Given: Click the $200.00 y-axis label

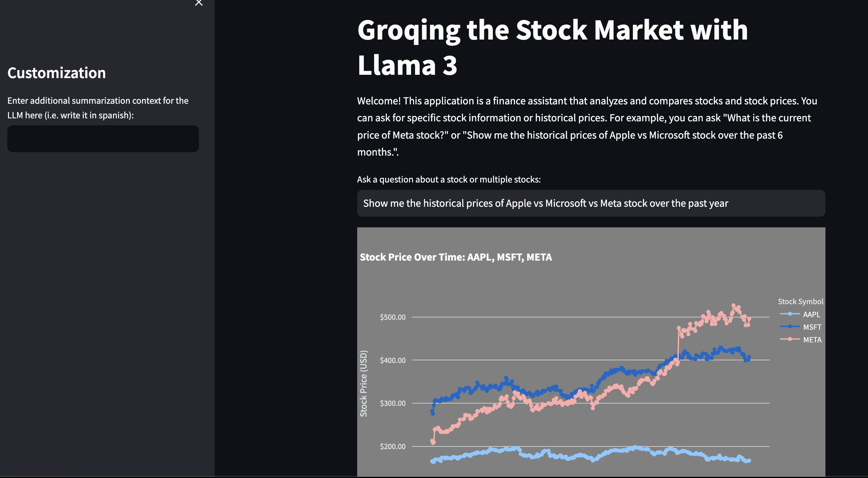Looking at the screenshot, I should click(392, 446).
